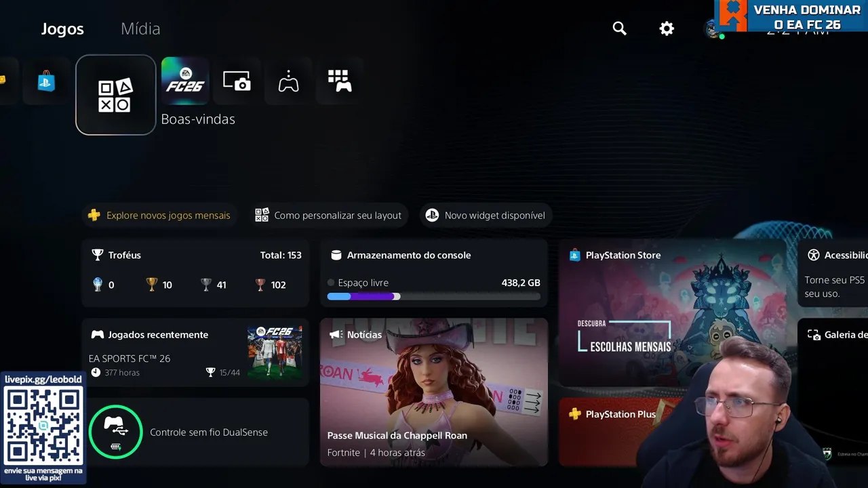Click the user profile avatar
Image resolution: width=868 pixels, height=488 pixels.
(x=712, y=28)
